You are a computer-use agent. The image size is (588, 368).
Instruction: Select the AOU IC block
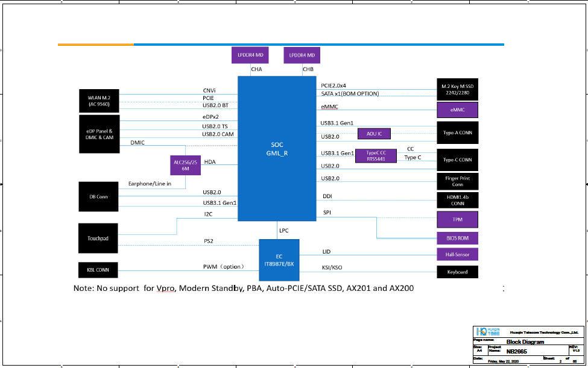click(x=374, y=133)
